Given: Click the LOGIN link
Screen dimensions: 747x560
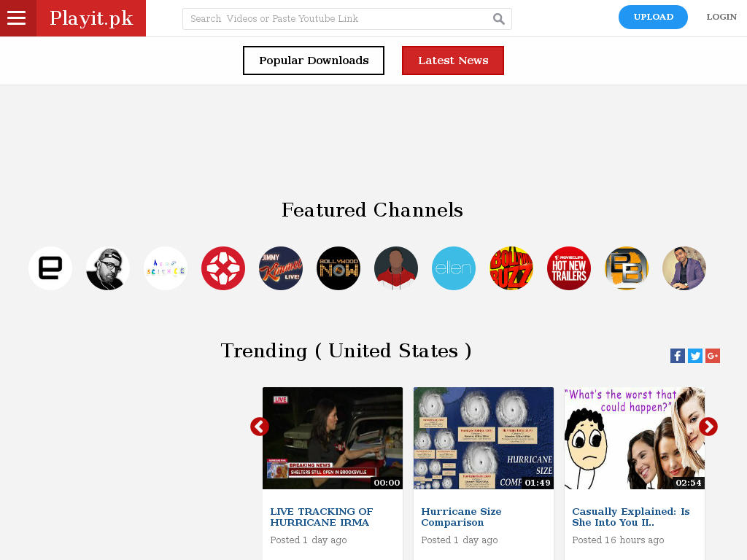Looking at the screenshot, I should click(721, 17).
